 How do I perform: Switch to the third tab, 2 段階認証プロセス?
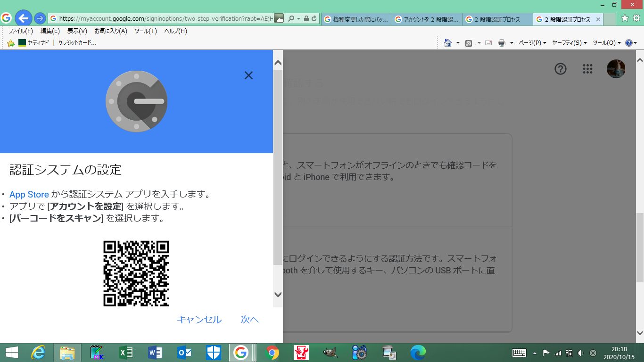tap(497, 19)
